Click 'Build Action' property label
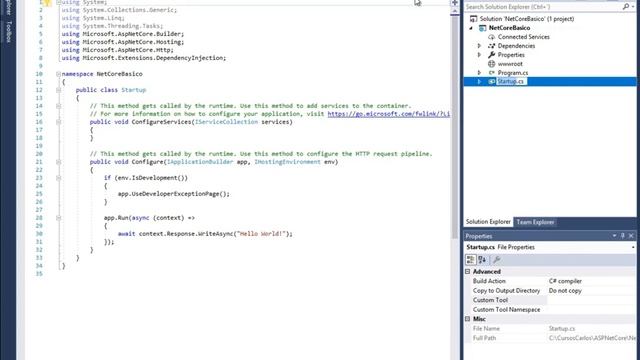640x360 pixels. coord(489,281)
